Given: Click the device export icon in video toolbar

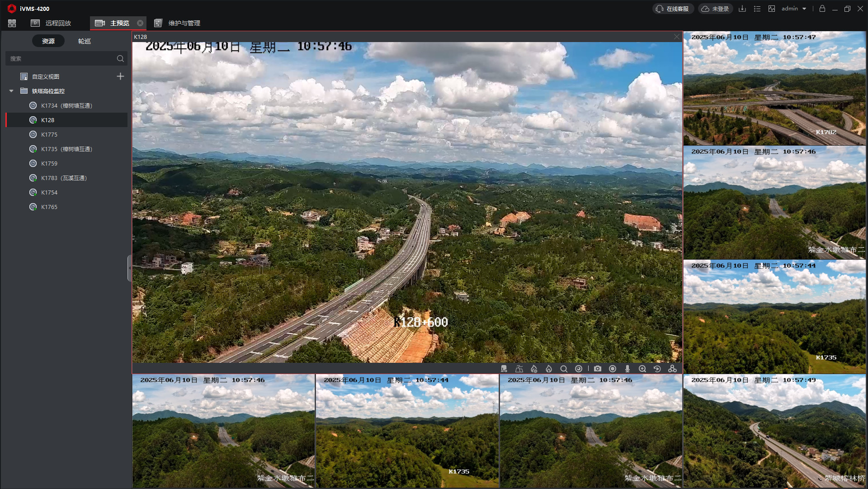Looking at the screenshot, I should [504, 369].
